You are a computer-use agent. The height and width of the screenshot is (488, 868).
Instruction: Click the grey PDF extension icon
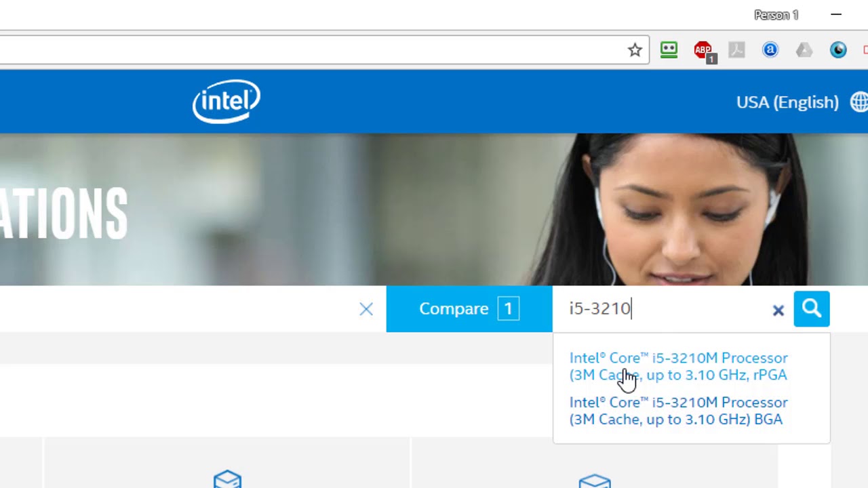pos(736,49)
